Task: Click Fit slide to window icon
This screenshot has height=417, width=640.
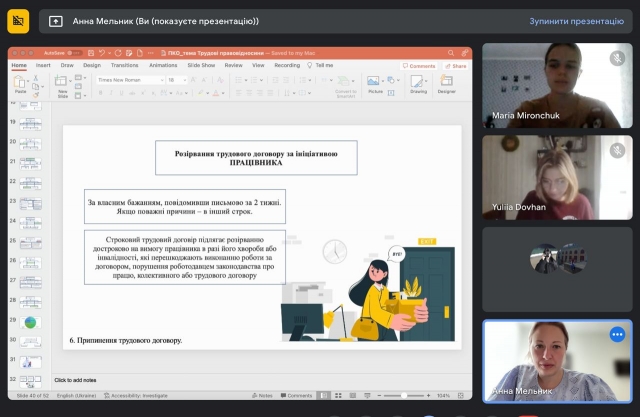Action: point(459,395)
